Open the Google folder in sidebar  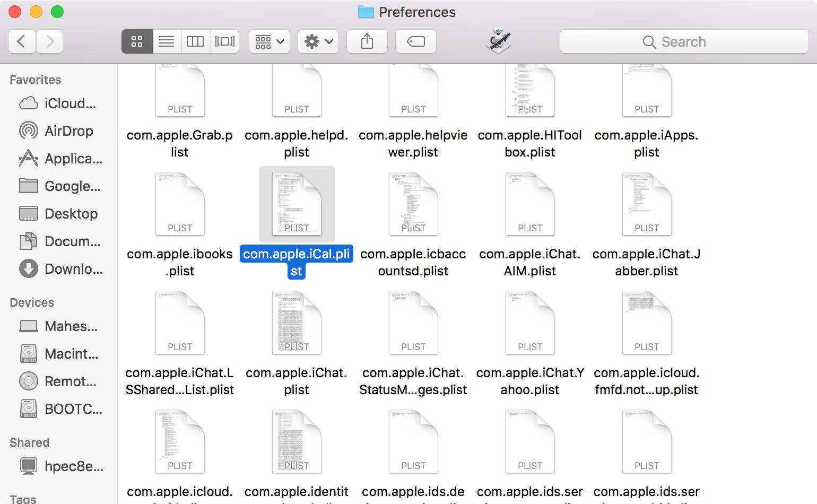click(x=59, y=186)
